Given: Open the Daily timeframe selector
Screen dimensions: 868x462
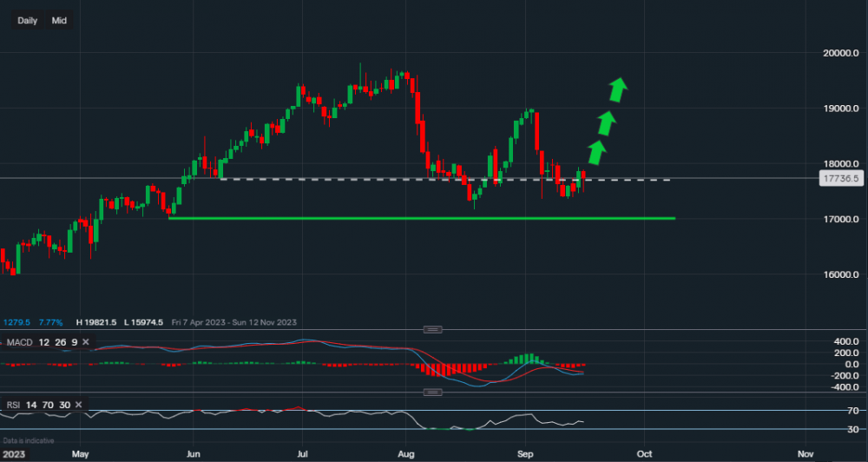Looking at the screenshot, I should coord(27,20).
